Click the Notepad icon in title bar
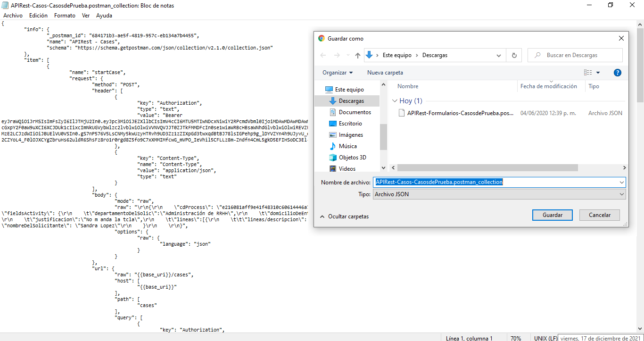Screen dimensions: 644x341 click(x=5, y=5)
